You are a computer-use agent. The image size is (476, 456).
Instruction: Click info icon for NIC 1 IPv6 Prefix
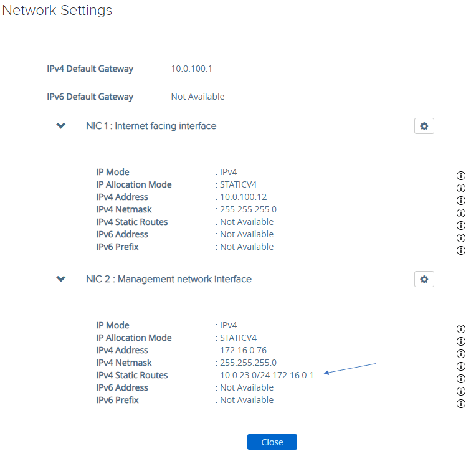click(x=461, y=250)
